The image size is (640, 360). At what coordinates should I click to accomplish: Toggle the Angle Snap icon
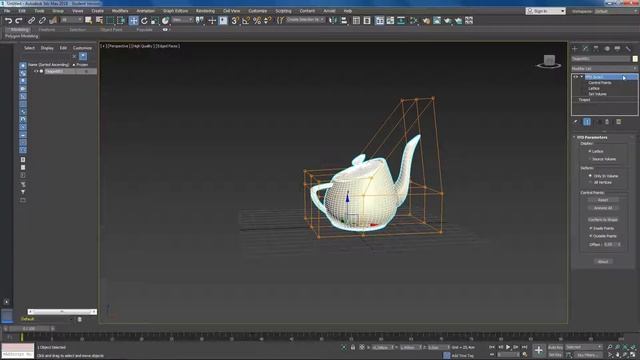(x=246, y=20)
